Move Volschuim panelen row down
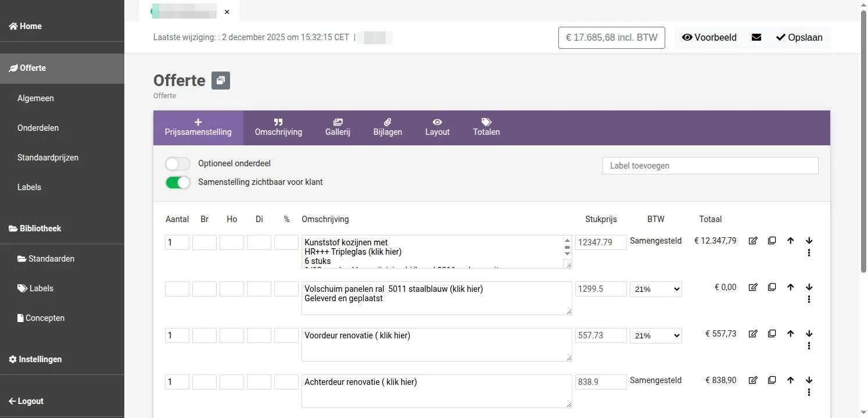Screen dimensions: 868x418 pos(809,287)
